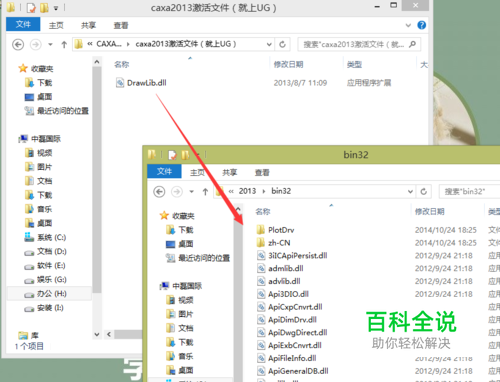The height and width of the screenshot is (382, 500).
Task: Select Api3DIO.dll file
Action: coord(283,294)
